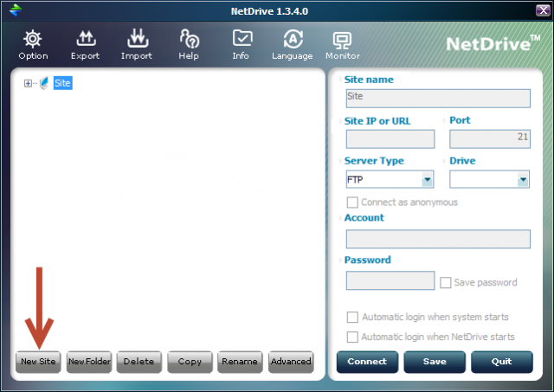Click the Delete button
This screenshot has width=554, height=392.
tap(138, 362)
